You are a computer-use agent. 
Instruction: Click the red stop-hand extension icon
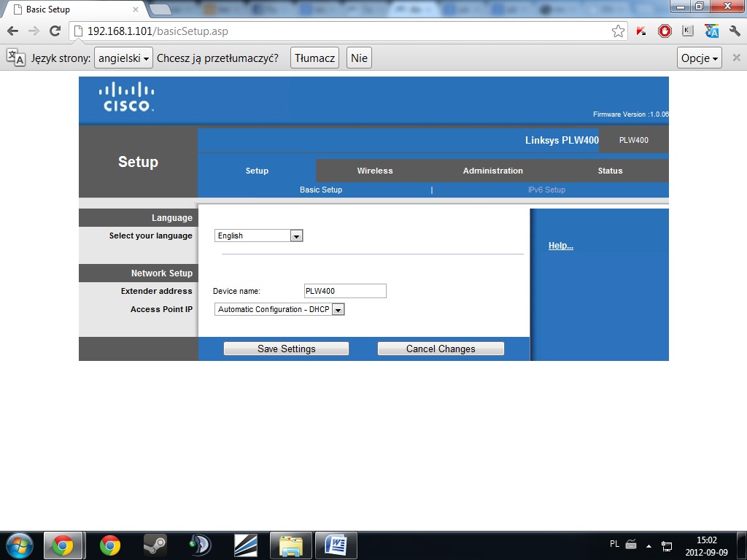[665, 31]
